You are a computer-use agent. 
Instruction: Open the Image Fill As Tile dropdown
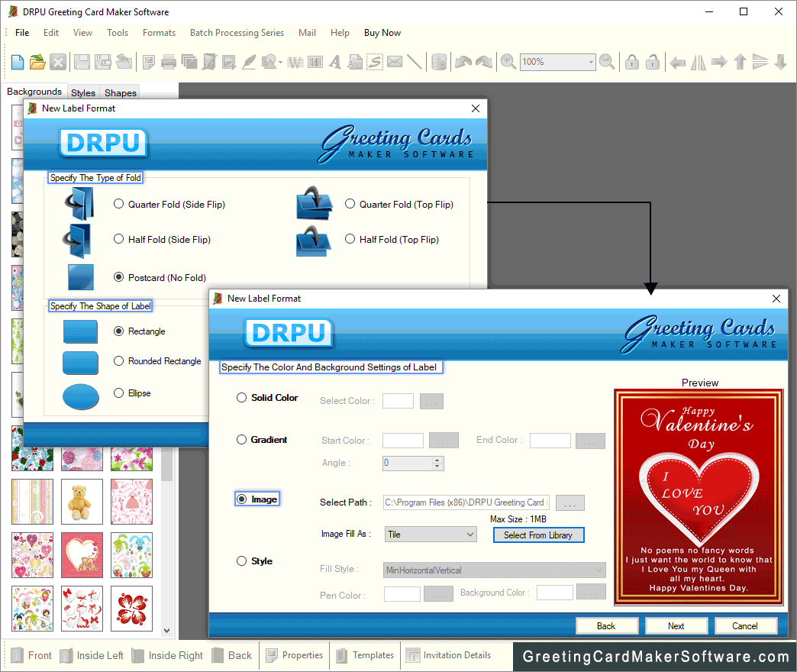(431, 535)
